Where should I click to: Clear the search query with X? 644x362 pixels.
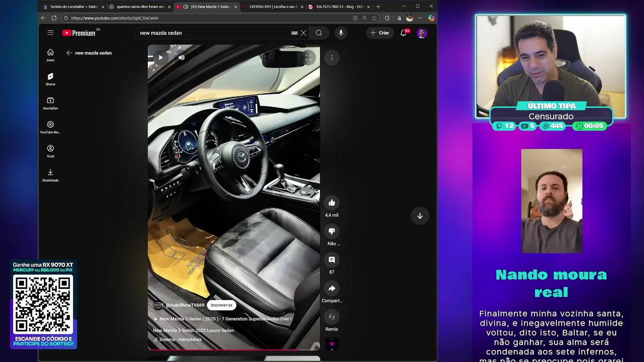tap(303, 33)
